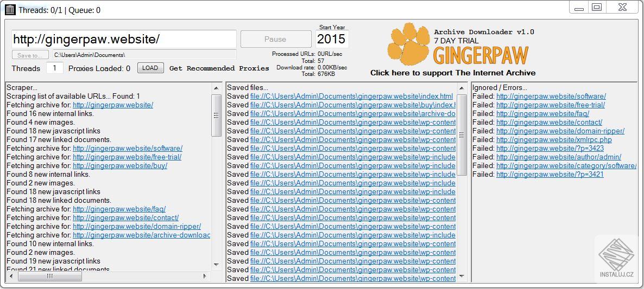Click the Start Year field showing 2015
Viewport: 644px width, 289px height.
click(332, 40)
